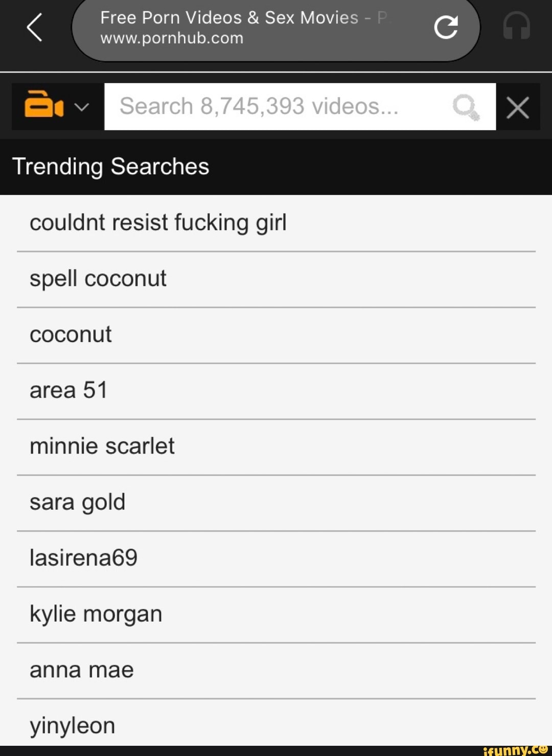Screen dimensions: 552x756
Task: Expand the search type dropdown chevron
Action: click(x=82, y=107)
